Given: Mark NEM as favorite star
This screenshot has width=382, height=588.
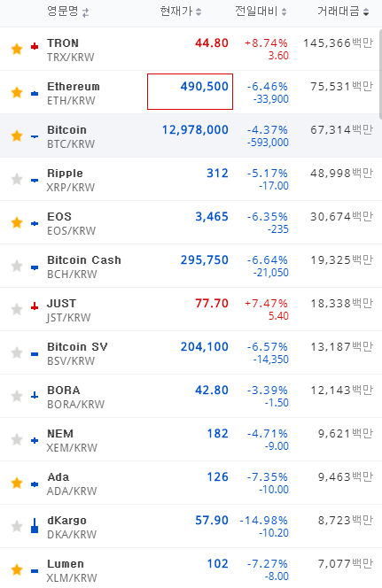Looking at the screenshot, I should coord(17,439).
